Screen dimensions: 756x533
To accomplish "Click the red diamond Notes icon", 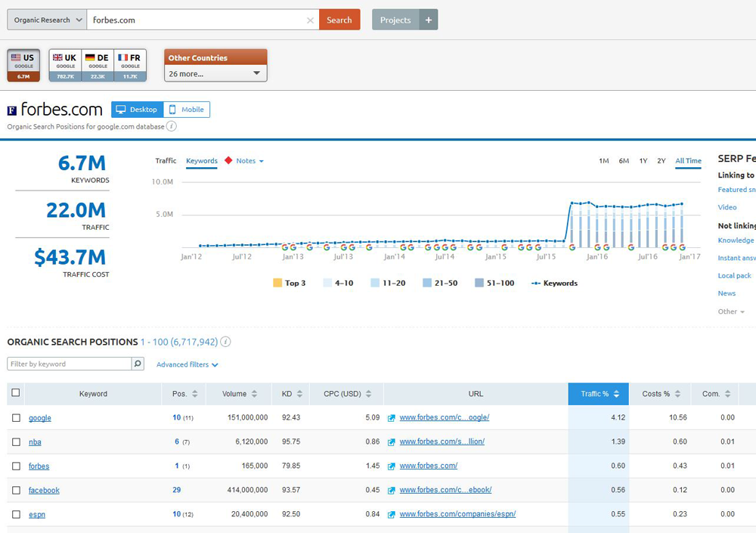I will pos(228,161).
